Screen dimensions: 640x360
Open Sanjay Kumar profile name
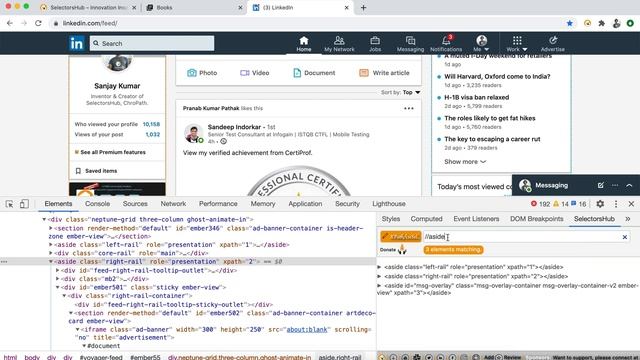tap(117, 86)
